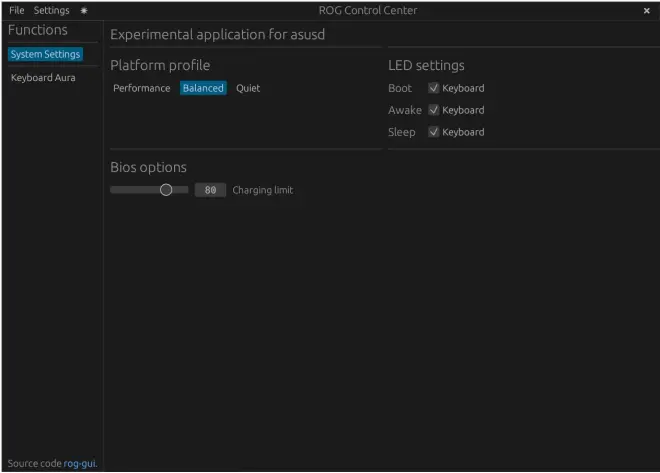Click the Platform profile heading

coord(160,65)
